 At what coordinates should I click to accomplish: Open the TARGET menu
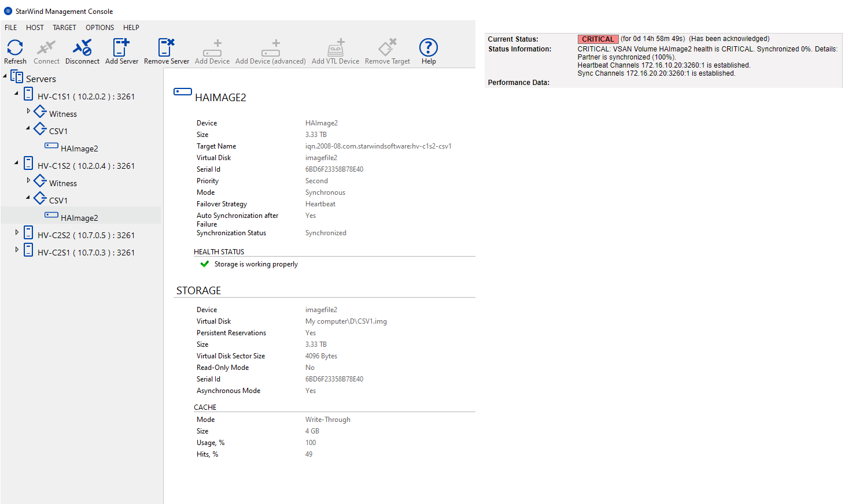click(64, 28)
